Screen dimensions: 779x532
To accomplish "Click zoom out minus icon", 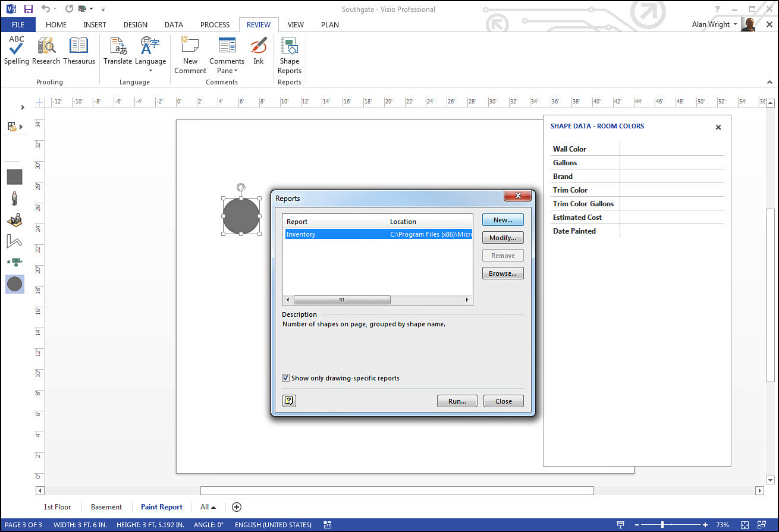I will pyautogui.click(x=636, y=525).
